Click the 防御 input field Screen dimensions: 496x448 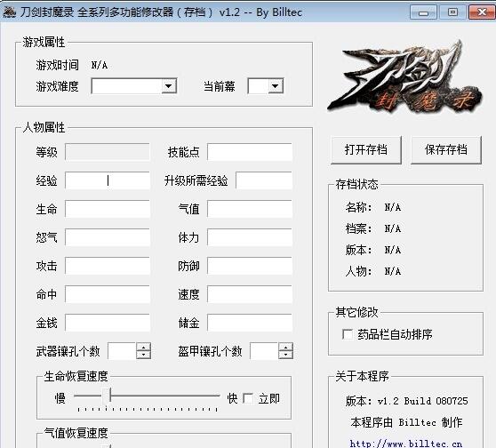pos(250,266)
